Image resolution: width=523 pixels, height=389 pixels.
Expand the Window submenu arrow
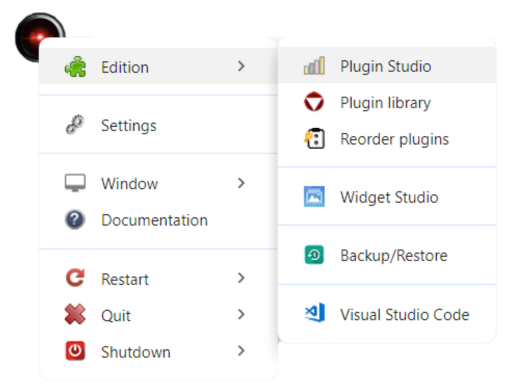241,183
